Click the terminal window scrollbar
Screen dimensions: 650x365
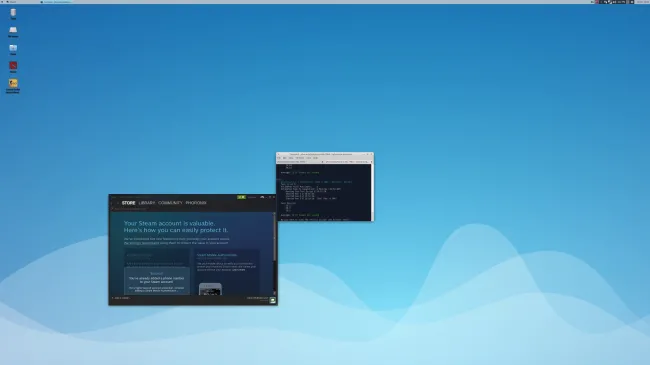(372, 192)
